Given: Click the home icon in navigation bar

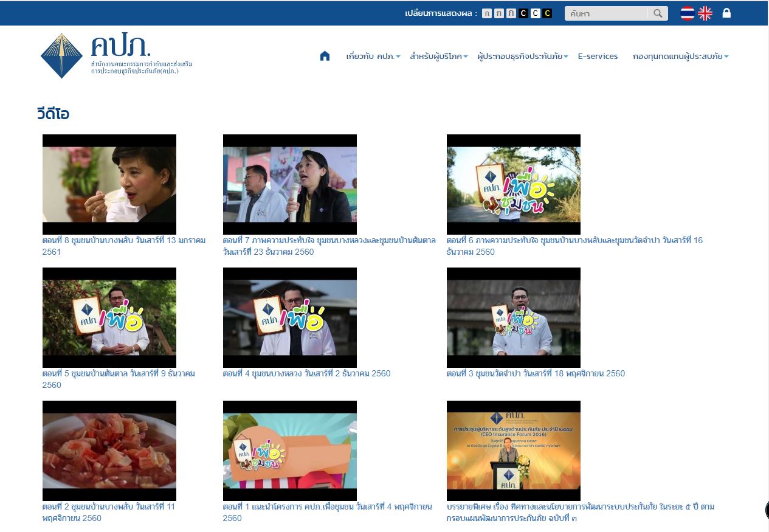Looking at the screenshot, I should [325, 57].
